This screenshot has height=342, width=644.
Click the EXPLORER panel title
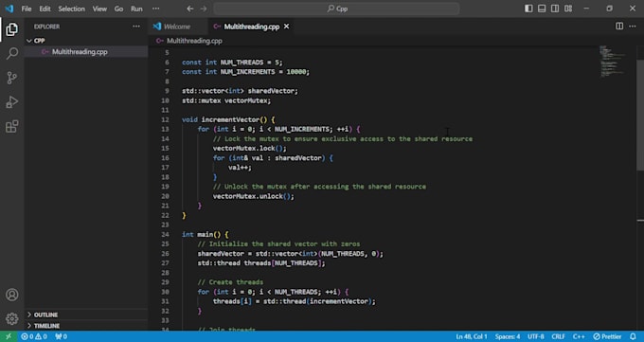pyautogui.click(x=46, y=27)
